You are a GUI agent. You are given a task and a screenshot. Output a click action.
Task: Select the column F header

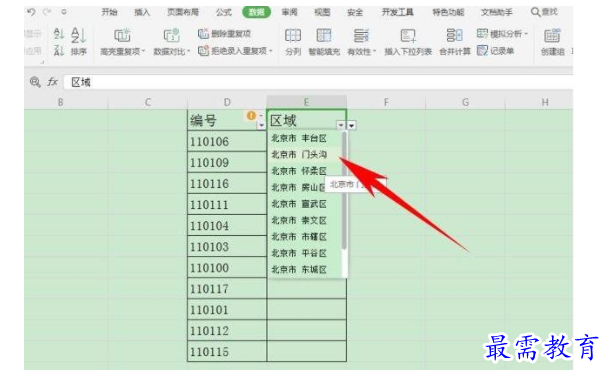386,102
